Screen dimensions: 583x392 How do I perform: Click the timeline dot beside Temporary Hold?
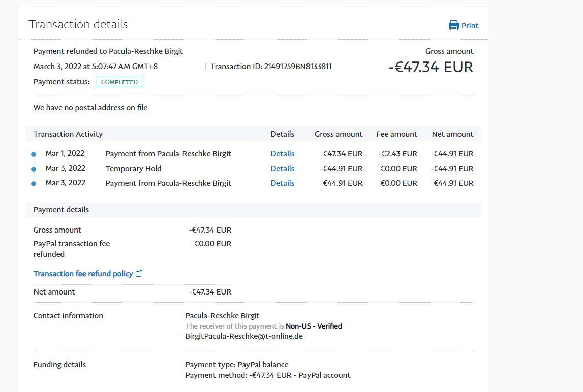[x=34, y=169]
